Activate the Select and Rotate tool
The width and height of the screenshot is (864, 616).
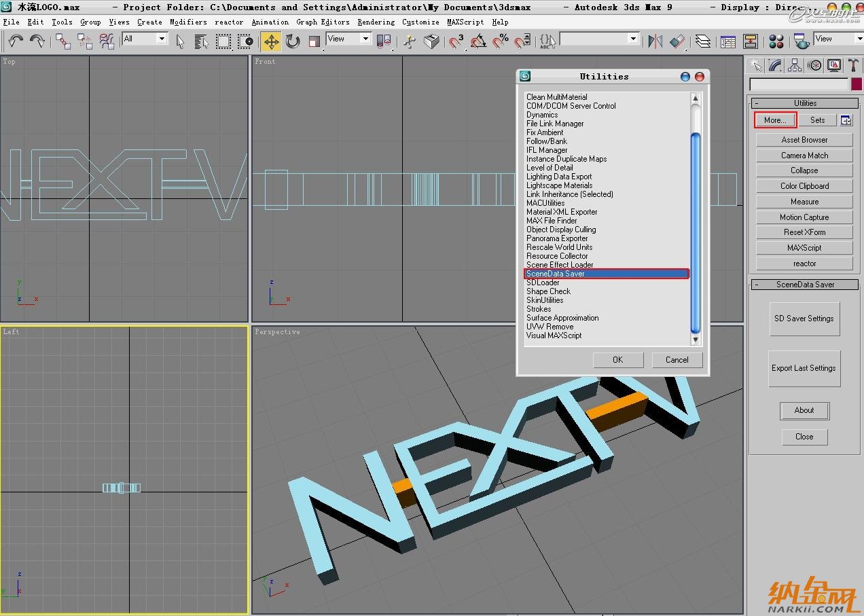293,41
